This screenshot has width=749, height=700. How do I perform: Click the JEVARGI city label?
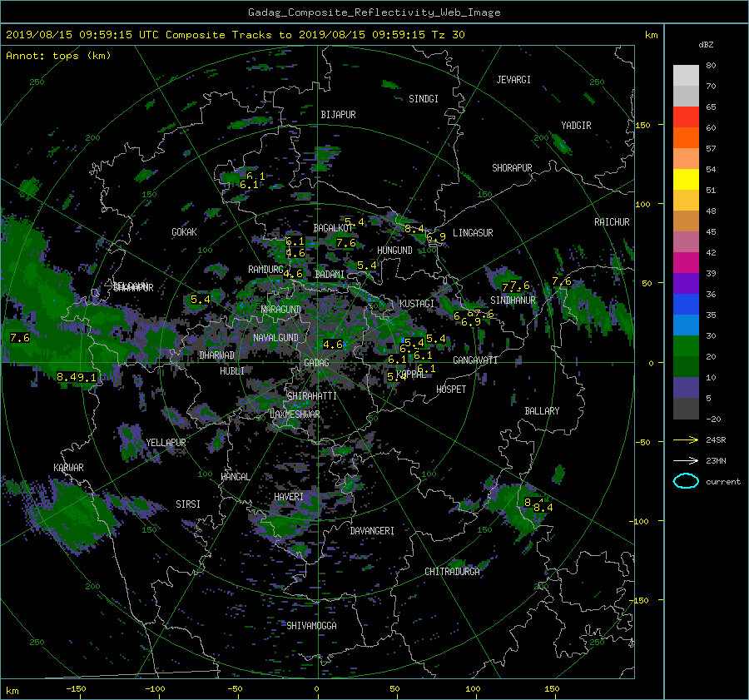(x=513, y=80)
